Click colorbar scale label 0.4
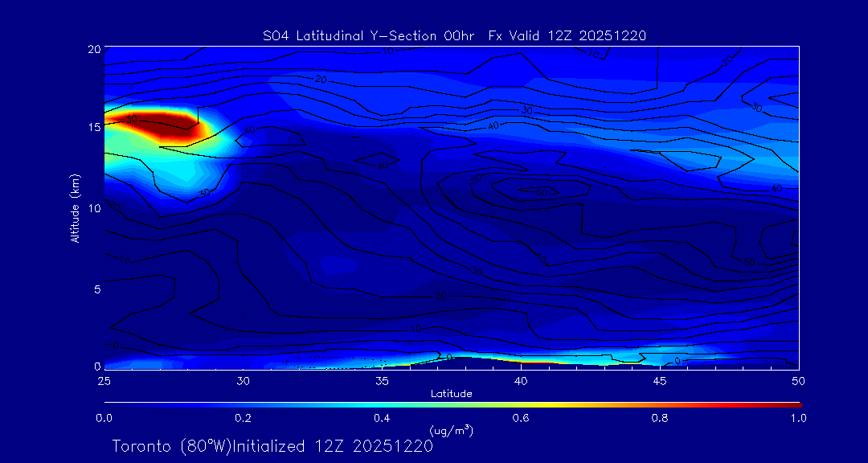This screenshot has height=463, width=868. 382,418
